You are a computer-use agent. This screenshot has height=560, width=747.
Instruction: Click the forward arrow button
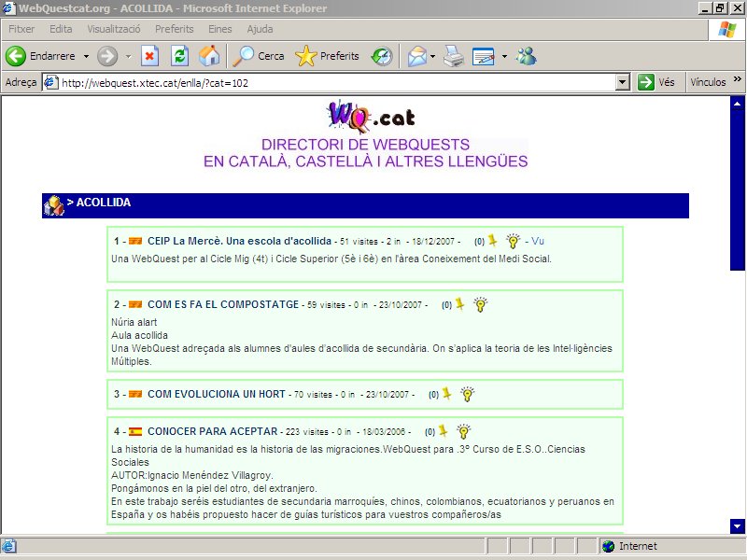click(x=107, y=56)
